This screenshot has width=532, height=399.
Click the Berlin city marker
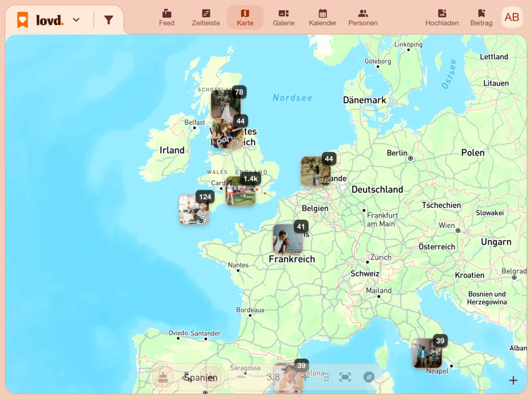click(x=410, y=158)
